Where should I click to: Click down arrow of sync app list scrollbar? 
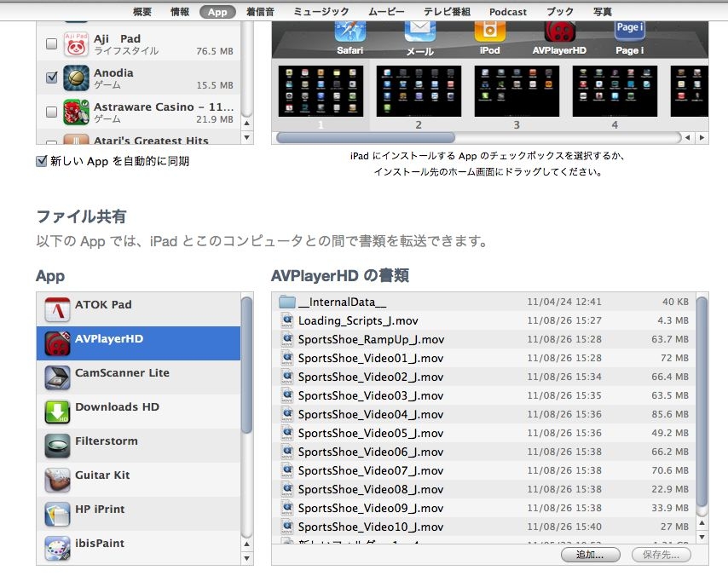(247, 137)
